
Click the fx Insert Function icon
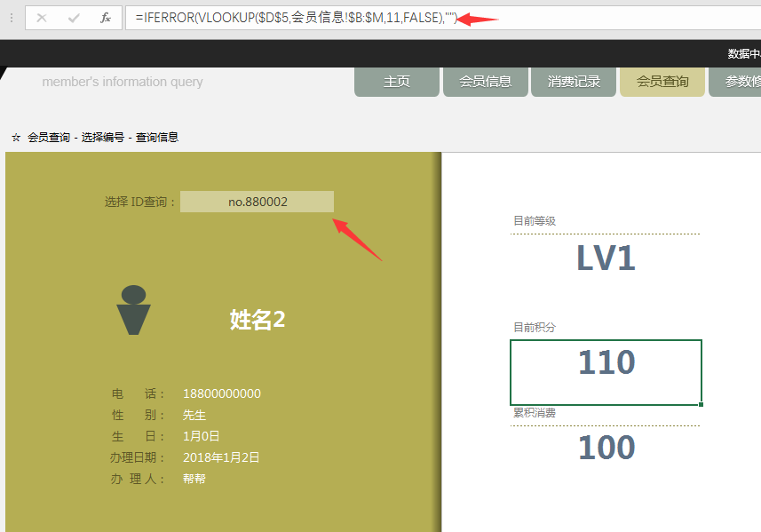point(107,17)
